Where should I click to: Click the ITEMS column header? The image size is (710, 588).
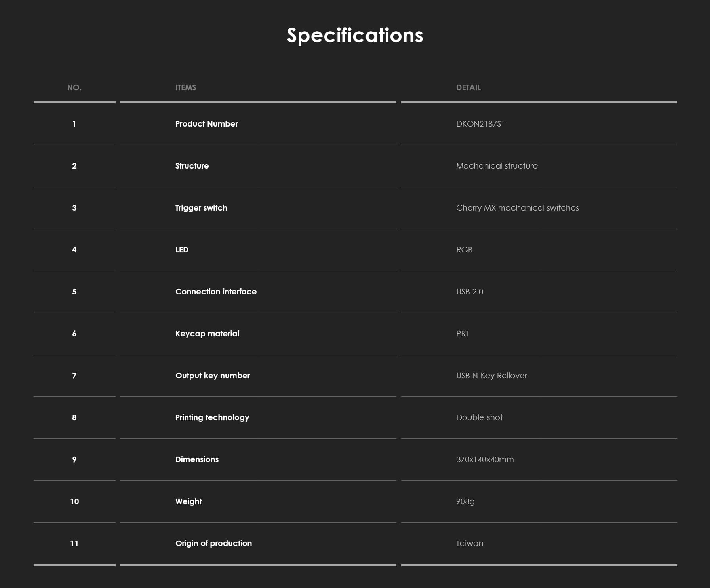tap(185, 87)
